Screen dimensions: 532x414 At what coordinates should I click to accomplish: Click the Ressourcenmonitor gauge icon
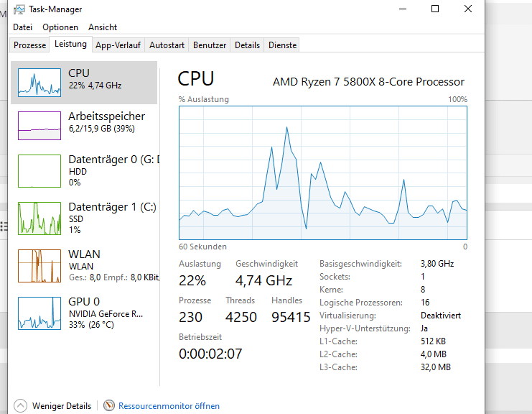point(109,406)
